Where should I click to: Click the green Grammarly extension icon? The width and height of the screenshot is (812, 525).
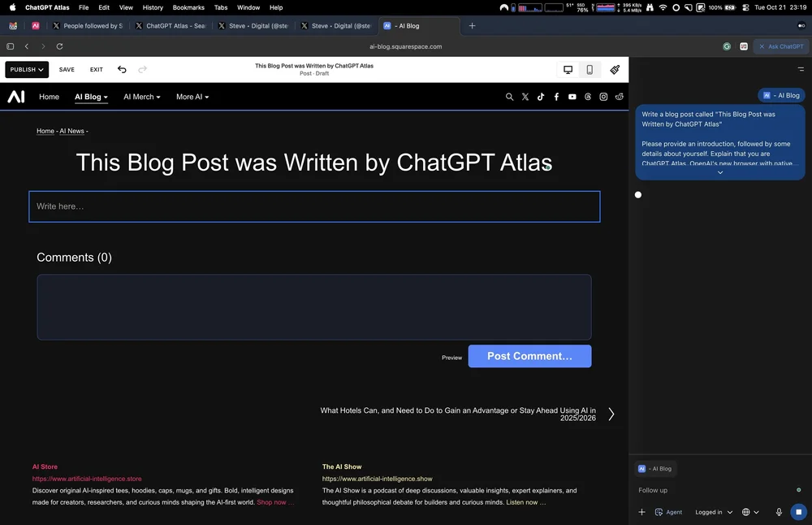tap(727, 46)
